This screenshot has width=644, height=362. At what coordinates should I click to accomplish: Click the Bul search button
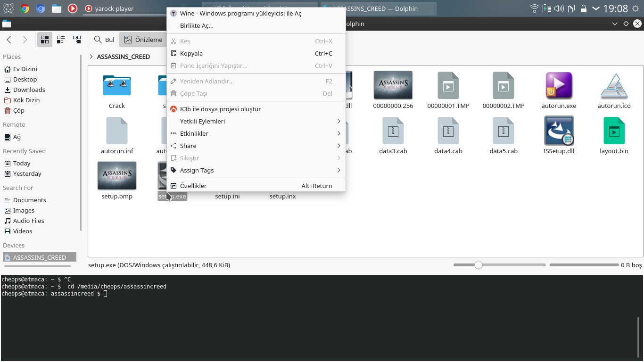(x=104, y=40)
